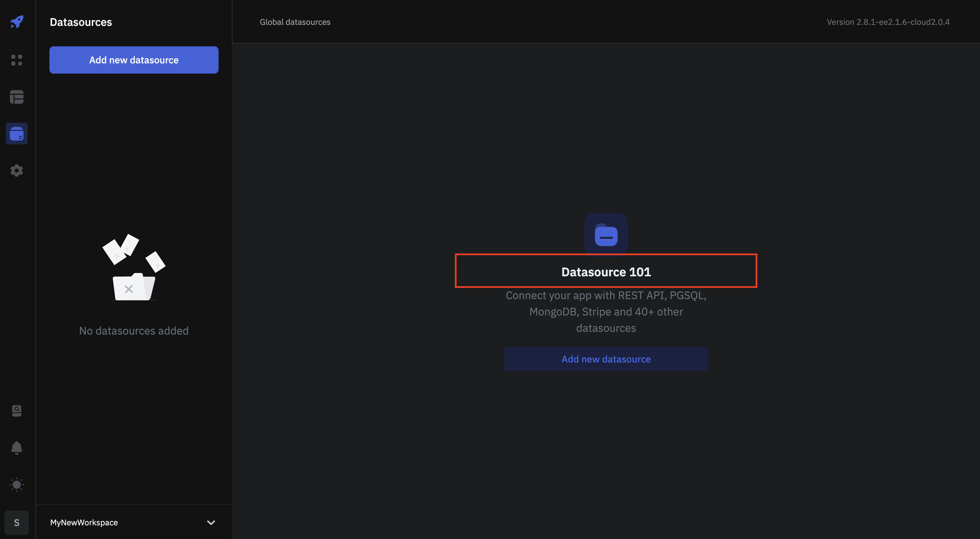Click the Datasources panel heading

click(81, 22)
